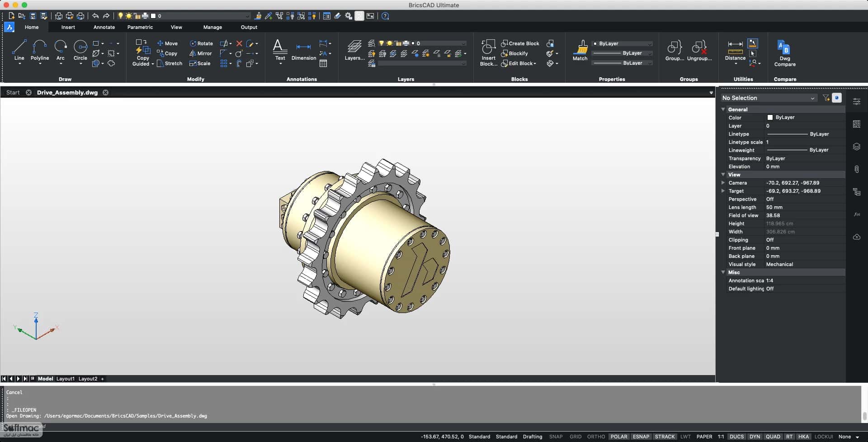This screenshot has height=442, width=868.
Task: Click the Mirror button
Action: (x=200, y=53)
